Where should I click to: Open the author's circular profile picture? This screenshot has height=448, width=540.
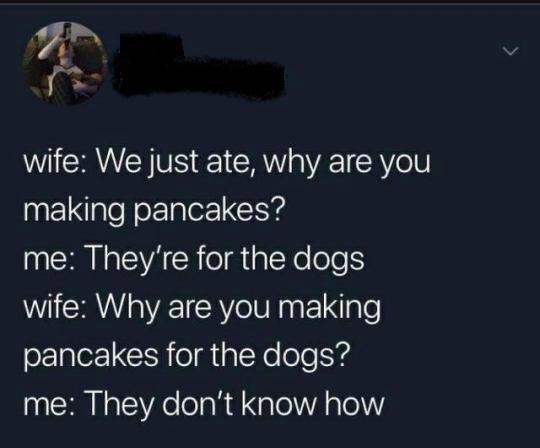64,63
